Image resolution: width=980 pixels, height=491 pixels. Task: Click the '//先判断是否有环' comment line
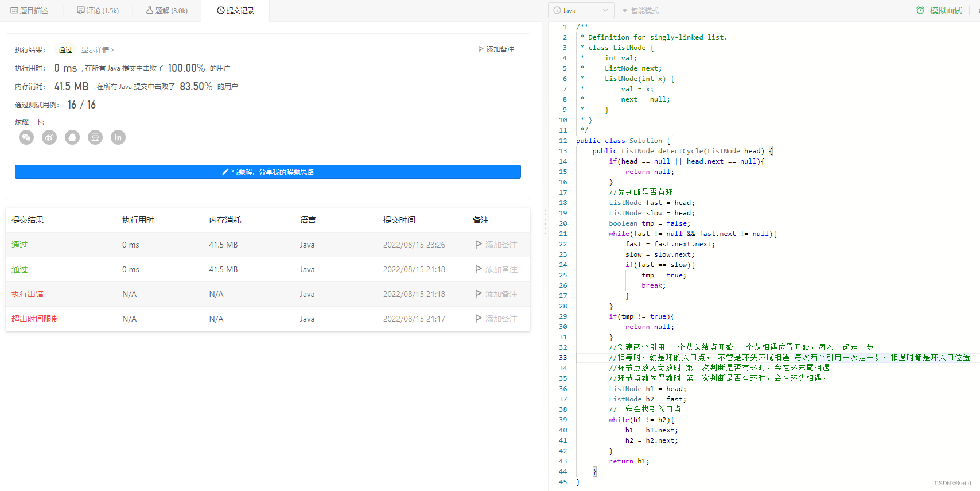(x=641, y=192)
